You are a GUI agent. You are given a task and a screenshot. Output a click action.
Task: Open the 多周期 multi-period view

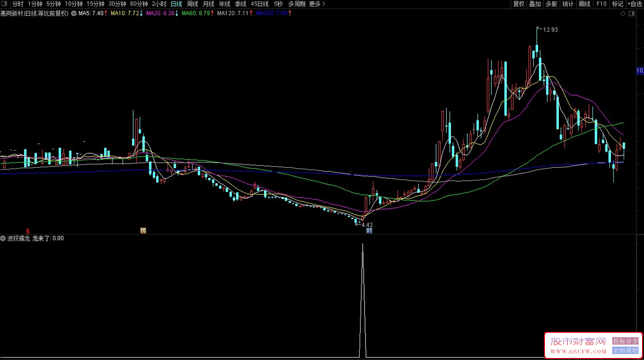[x=297, y=4]
